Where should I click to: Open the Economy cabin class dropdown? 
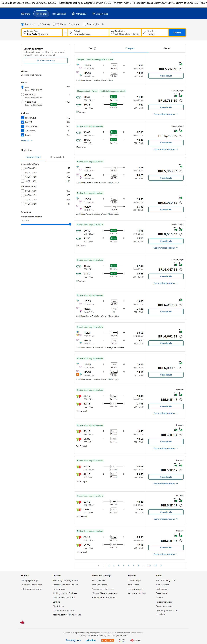point(74,24)
